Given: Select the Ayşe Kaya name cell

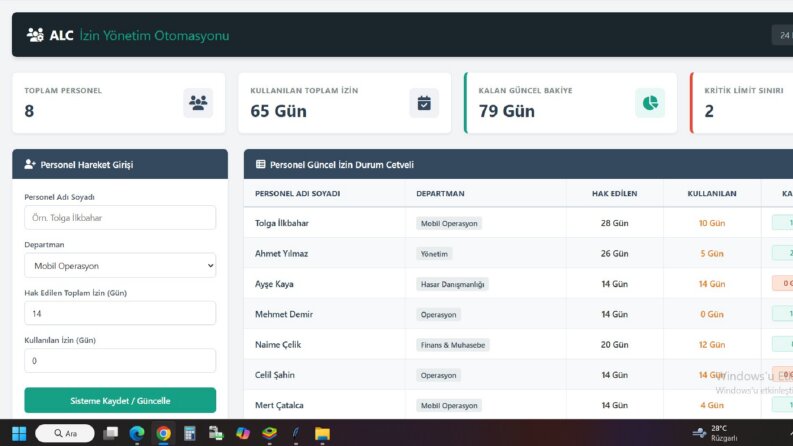Looking at the screenshot, I should 274,284.
